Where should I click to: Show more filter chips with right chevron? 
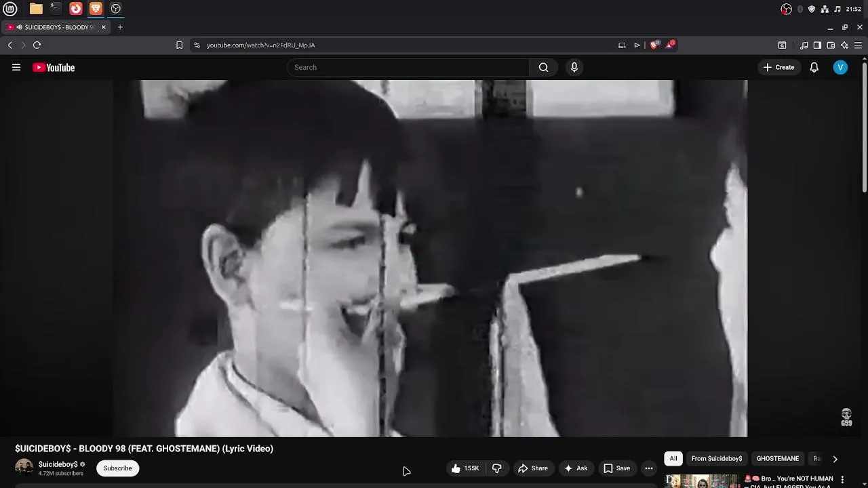835,459
